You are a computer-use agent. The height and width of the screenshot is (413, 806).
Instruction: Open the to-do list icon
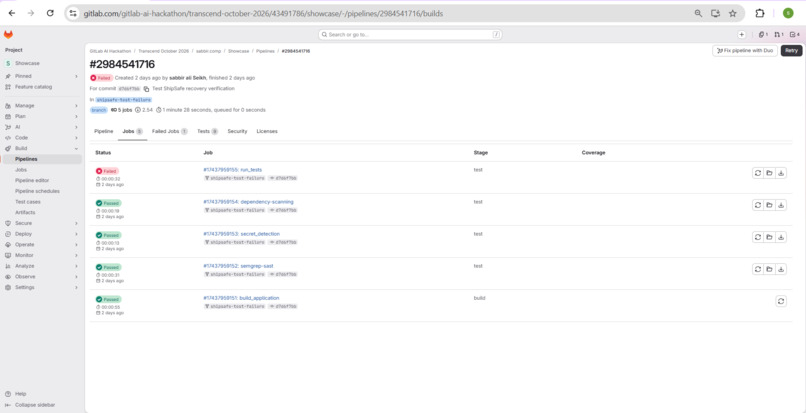[795, 35]
